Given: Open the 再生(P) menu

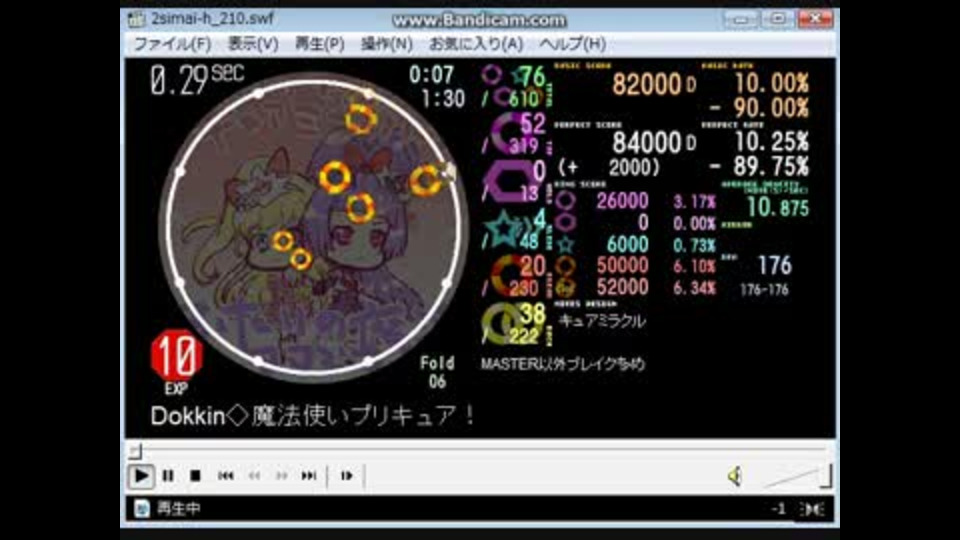Looking at the screenshot, I should (x=320, y=44).
